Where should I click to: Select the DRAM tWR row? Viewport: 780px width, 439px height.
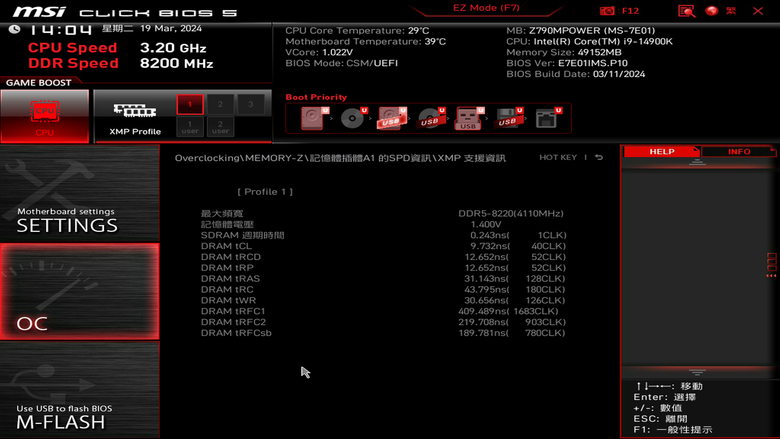coord(383,300)
